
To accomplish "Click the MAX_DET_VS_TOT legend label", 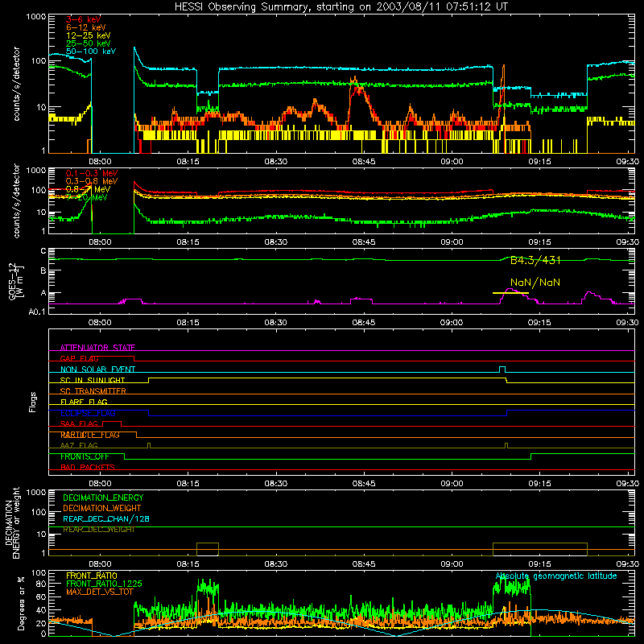I will coord(100,592).
